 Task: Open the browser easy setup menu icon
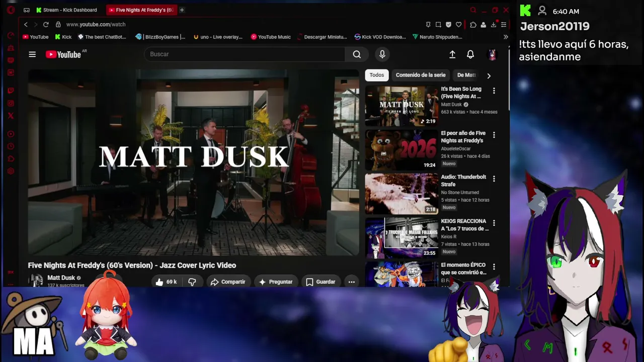[x=504, y=24]
